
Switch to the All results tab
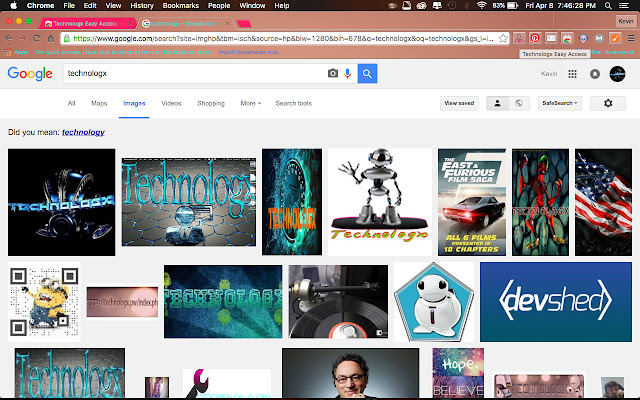(x=71, y=103)
